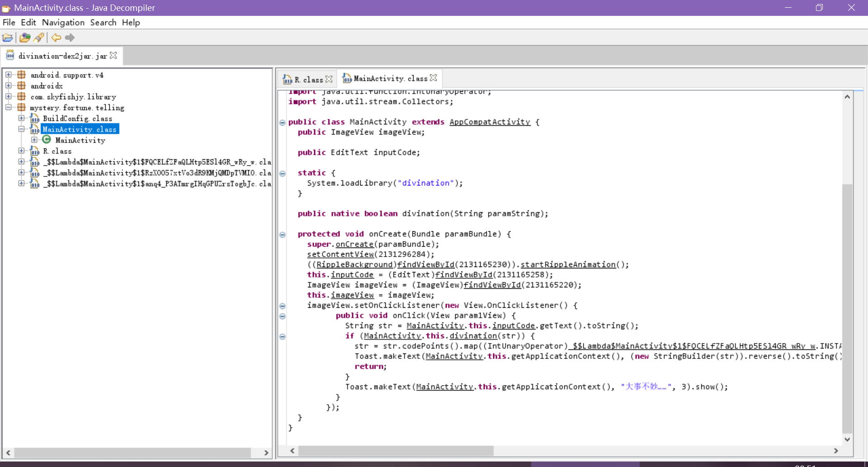
Task: Select the Lambda RzX0057xtVo3dR9KMjQMDpTVMI0 class entry
Action: (157, 173)
